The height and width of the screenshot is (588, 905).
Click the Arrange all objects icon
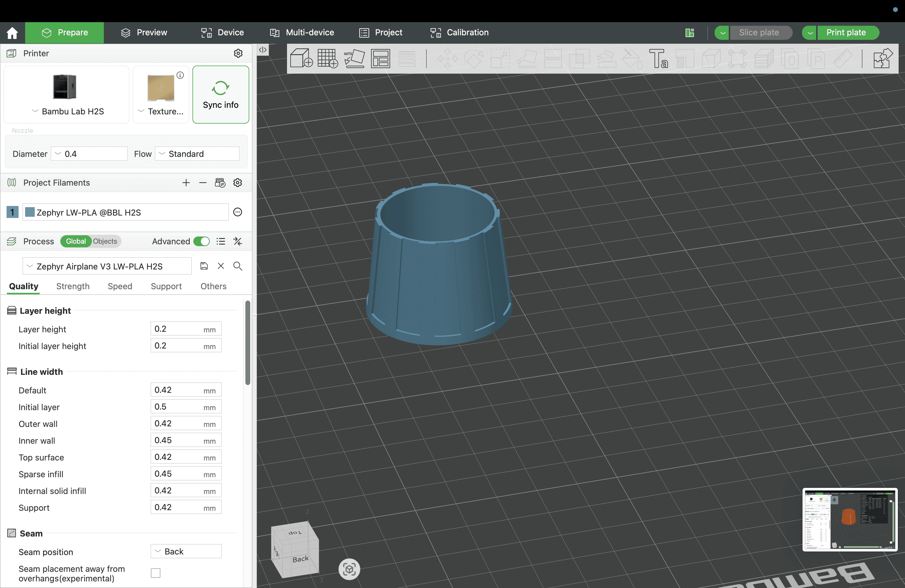click(380, 59)
